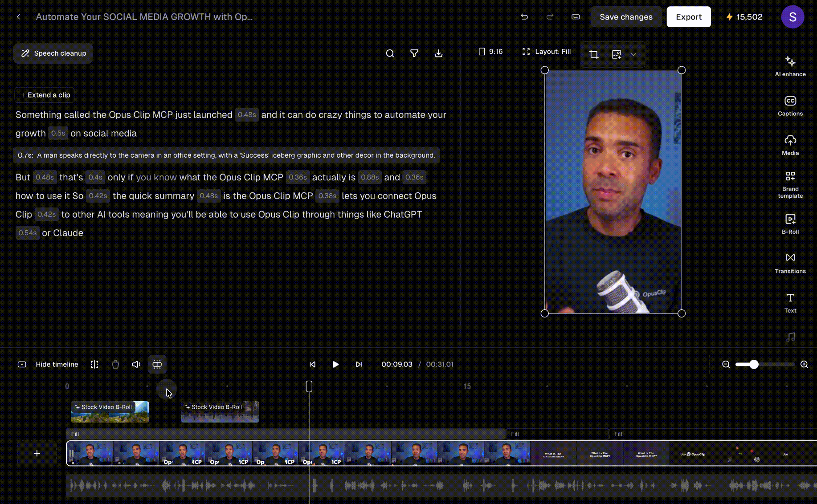Toggle the timeline volume speaker icon

click(x=136, y=364)
